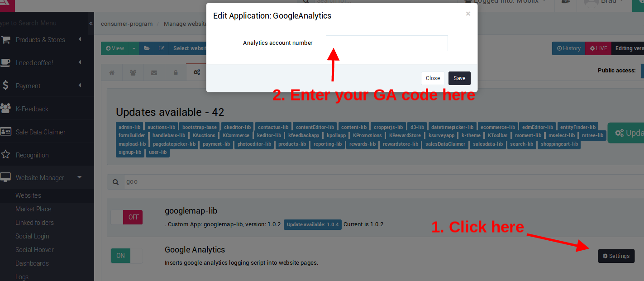Click the 'bootstrap-base' update tag
This screenshot has height=281, width=644.
coord(200,127)
